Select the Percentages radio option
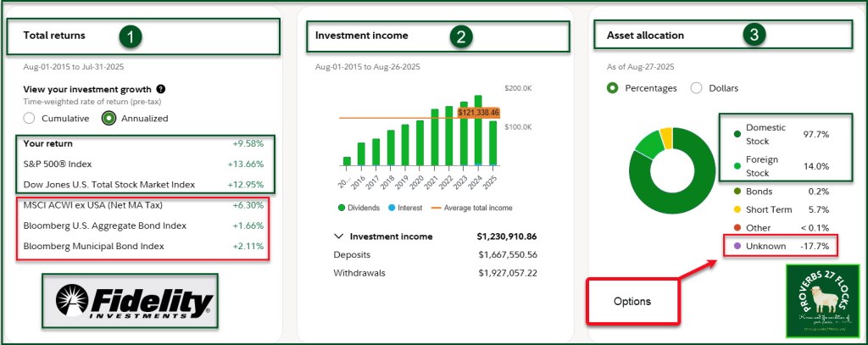Screen dimensions: 868x345 click(613, 88)
